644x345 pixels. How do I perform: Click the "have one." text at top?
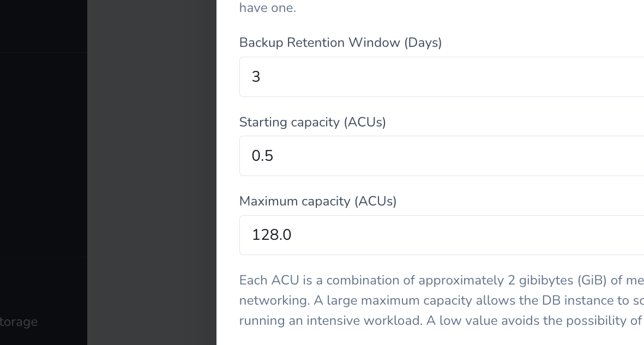click(x=268, y=8)
